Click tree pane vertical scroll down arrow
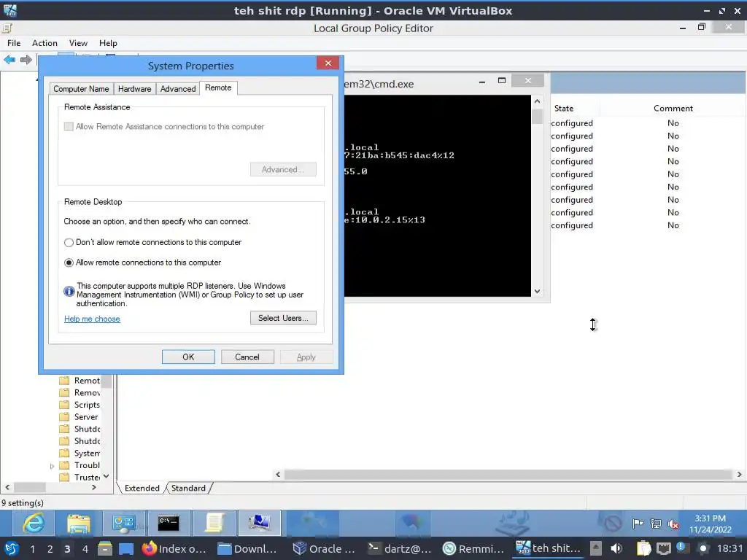Screen dimensions: 747x560 (x=107, y=477)
